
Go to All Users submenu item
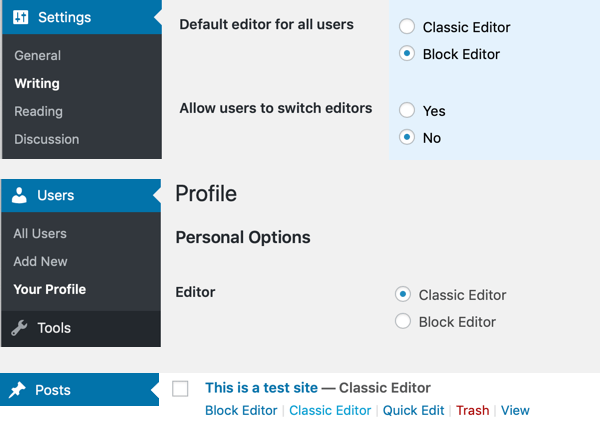coord(40,233)
